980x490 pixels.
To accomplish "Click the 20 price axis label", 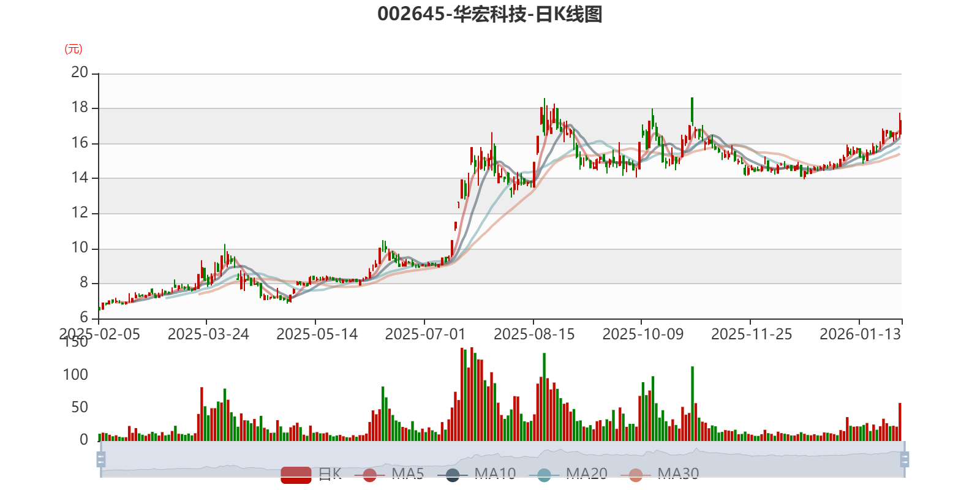I will (80, 72).
